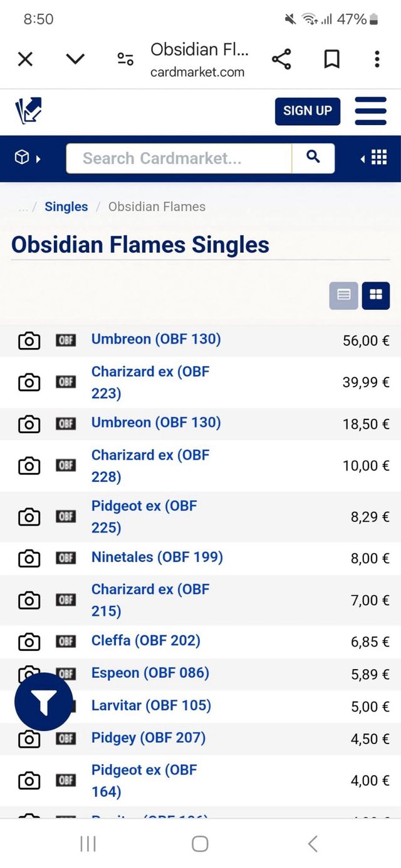Open filters with the floating funnel button
Screen dimensions: 401x868
click(43, 700)
